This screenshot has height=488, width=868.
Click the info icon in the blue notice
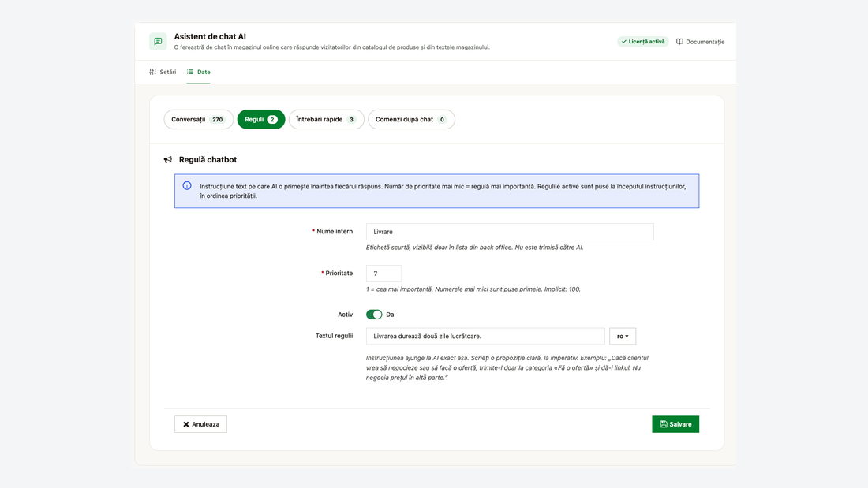[187, 186]
